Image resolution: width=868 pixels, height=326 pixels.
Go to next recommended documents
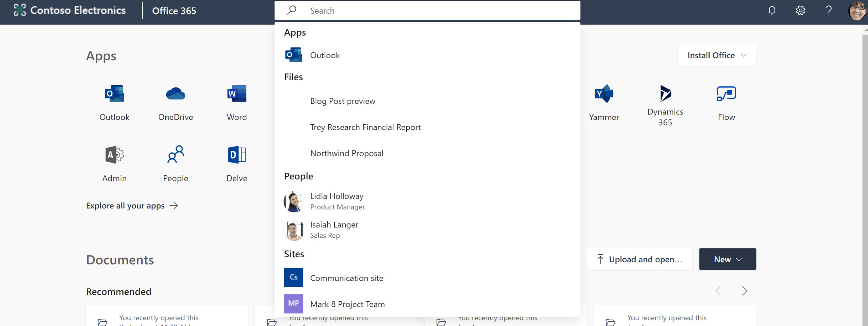[744, 291]
